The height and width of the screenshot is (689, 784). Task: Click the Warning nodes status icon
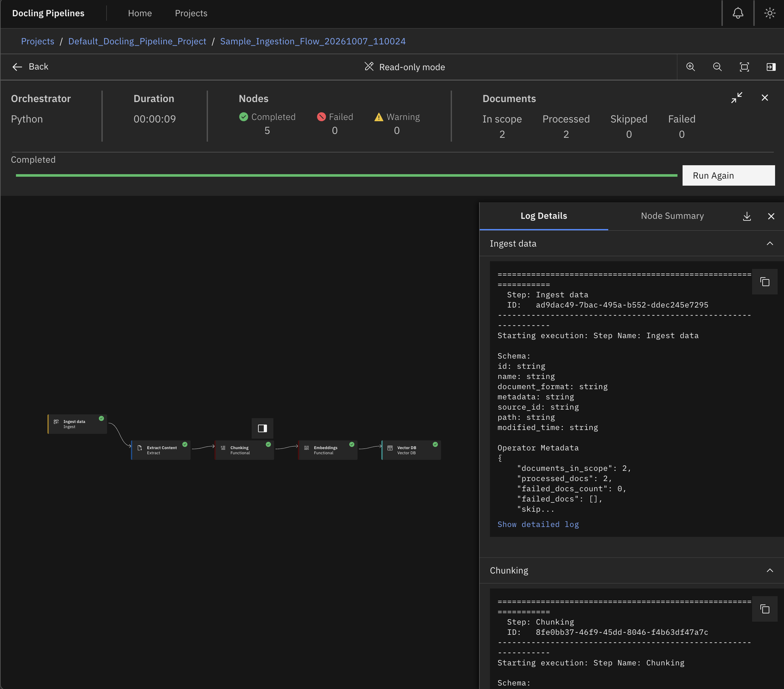[x=379, y=117]
